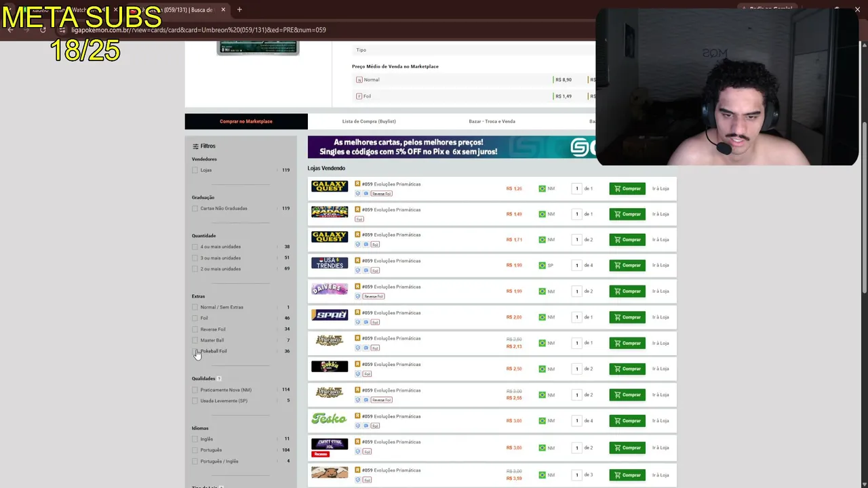The width and height of the screenshot is (868, 488).
Task: Click the blue shield icon in the Daivers row
Action: 358,296
